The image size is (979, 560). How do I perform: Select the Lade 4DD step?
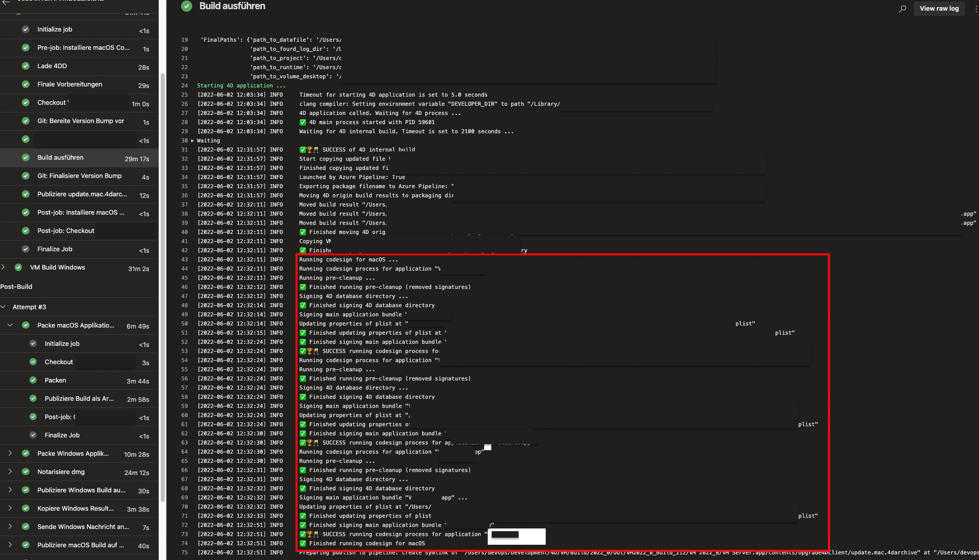[x=52, y=66]
